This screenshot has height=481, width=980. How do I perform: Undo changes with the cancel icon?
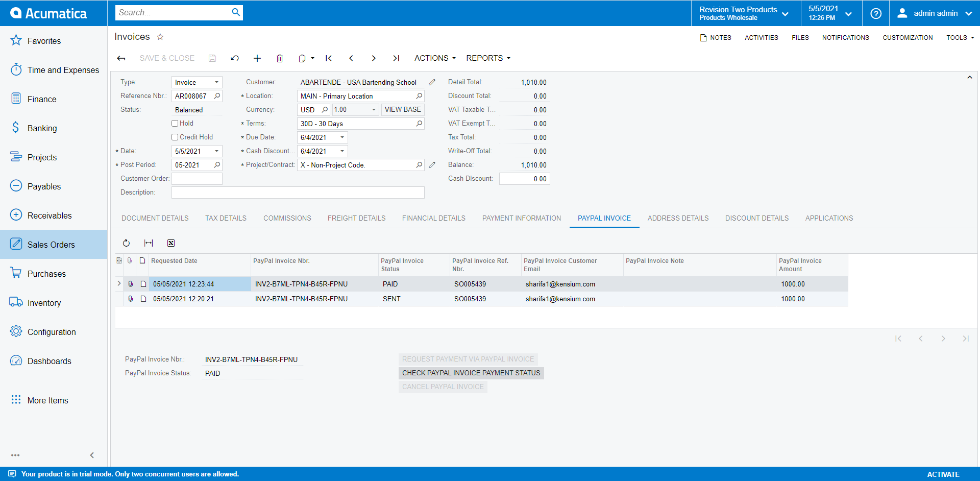click(x=235, y=58)
